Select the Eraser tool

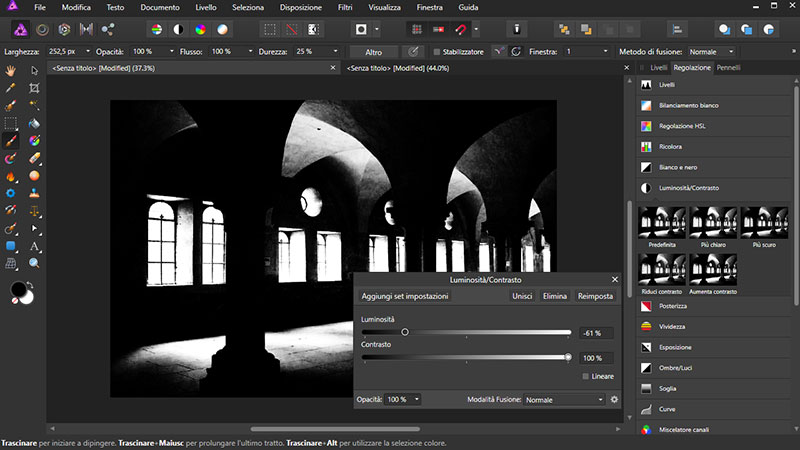point(34,158)
